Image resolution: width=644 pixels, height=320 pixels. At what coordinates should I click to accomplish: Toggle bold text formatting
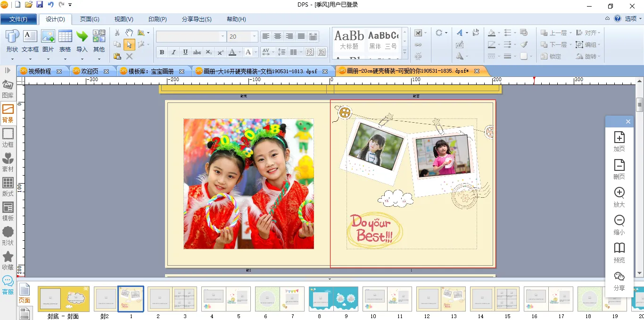(162, 52)
